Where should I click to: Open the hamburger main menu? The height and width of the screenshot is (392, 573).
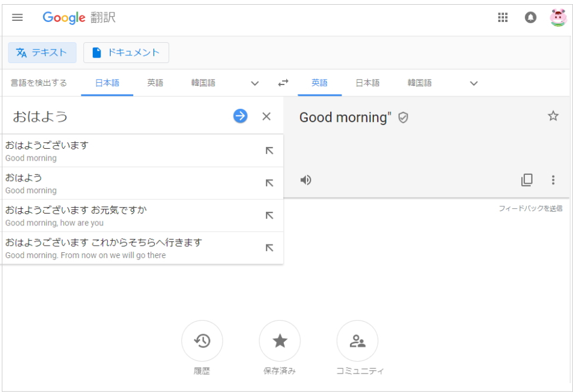tap(18, 18)
